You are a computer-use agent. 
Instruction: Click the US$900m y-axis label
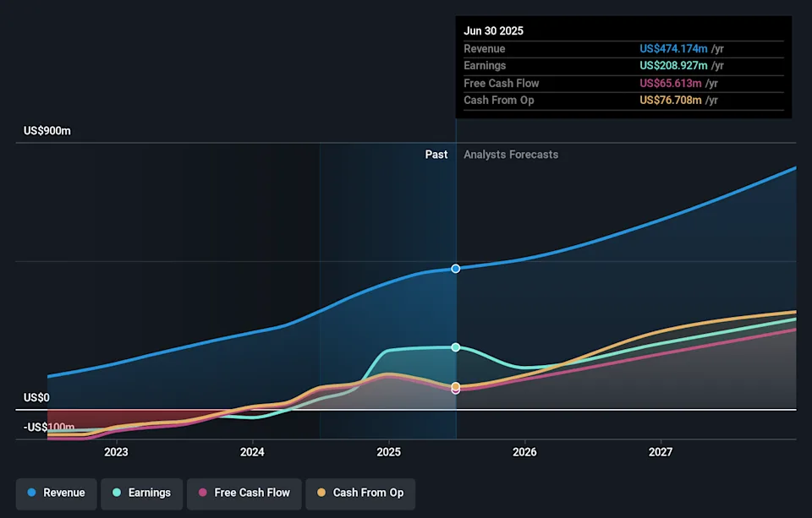click(47, 131)
